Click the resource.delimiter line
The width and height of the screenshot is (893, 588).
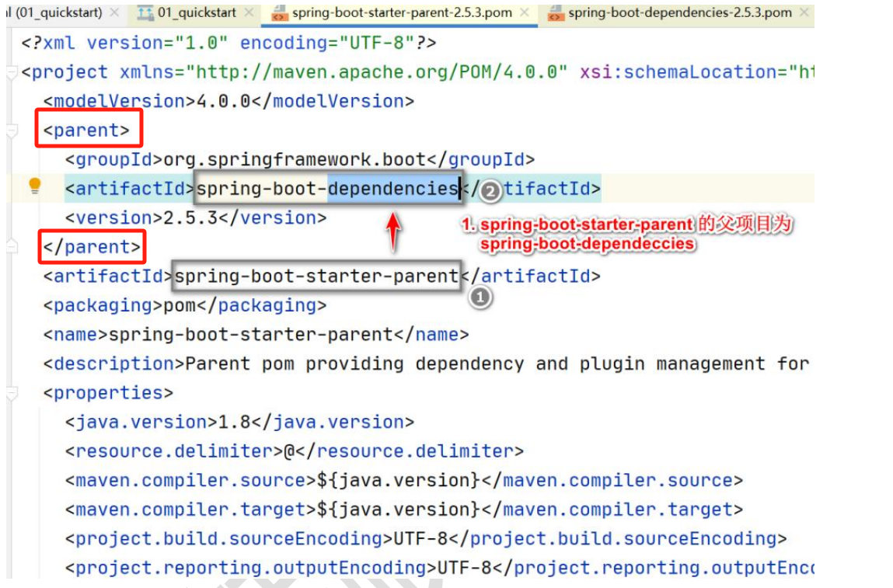(x=295, y=451)
